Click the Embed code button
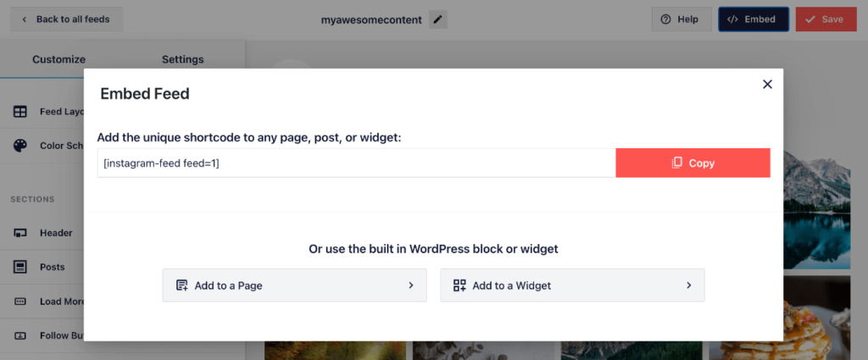The width and height of the screenshot is (868, 360). coord(754,19)
